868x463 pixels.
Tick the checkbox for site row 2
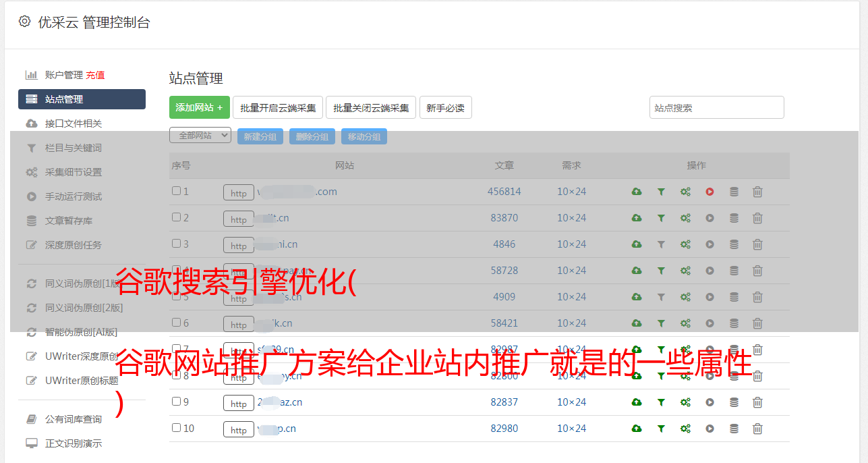(176, 217)
